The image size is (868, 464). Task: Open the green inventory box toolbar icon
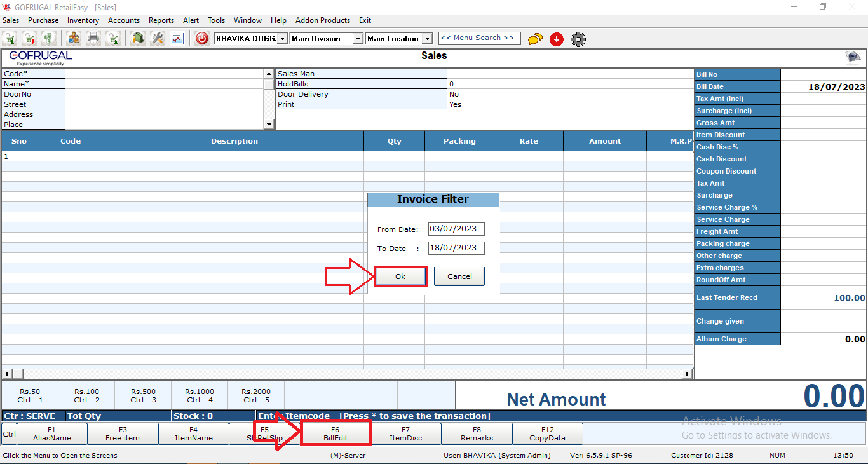click(138, 38)
